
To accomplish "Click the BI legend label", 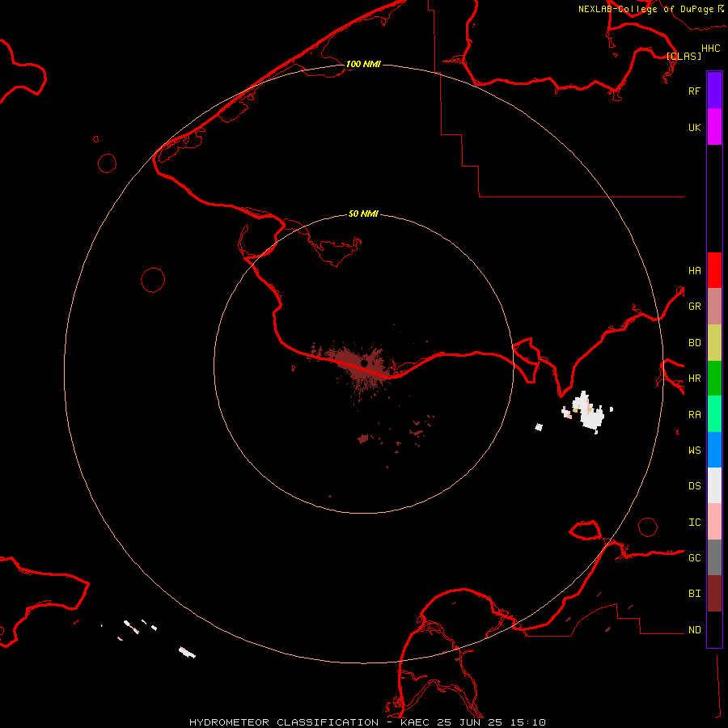I will 694,594.
